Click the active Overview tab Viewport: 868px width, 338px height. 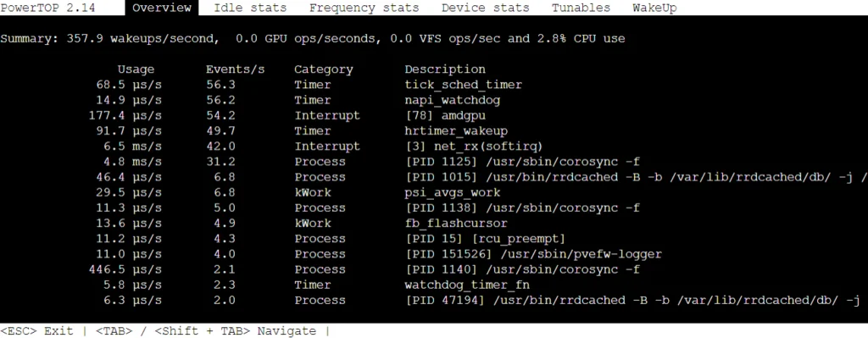point(162,8)
